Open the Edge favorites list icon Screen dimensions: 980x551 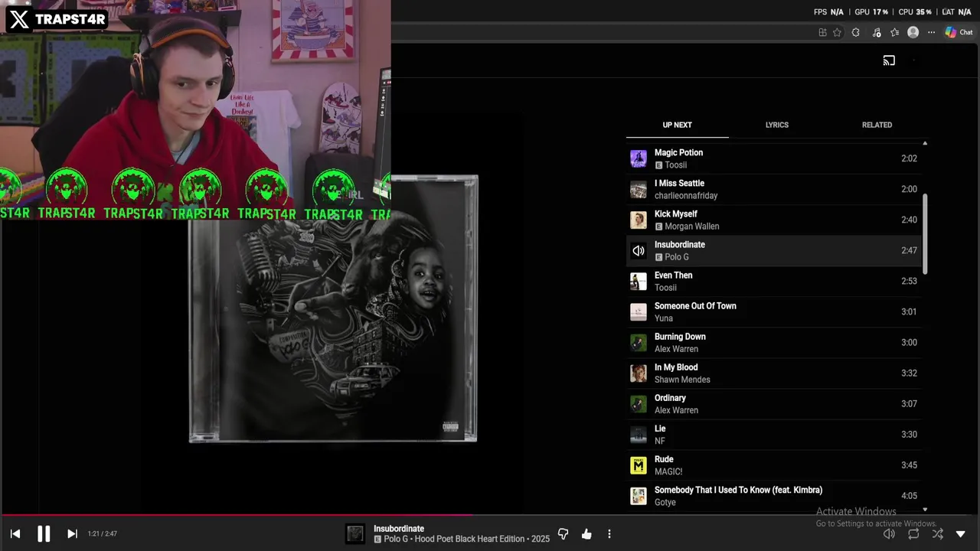pyautogui.click(x=894, y=32)
